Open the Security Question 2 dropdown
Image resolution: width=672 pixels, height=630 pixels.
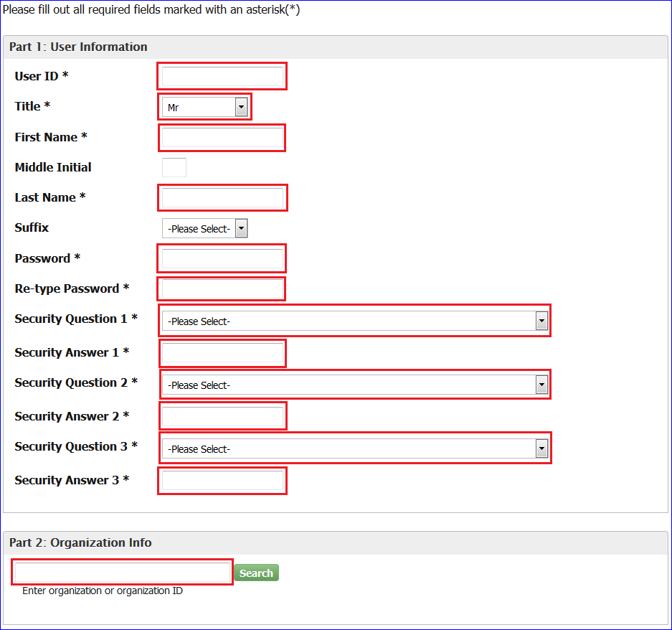(x=355, y=385)
